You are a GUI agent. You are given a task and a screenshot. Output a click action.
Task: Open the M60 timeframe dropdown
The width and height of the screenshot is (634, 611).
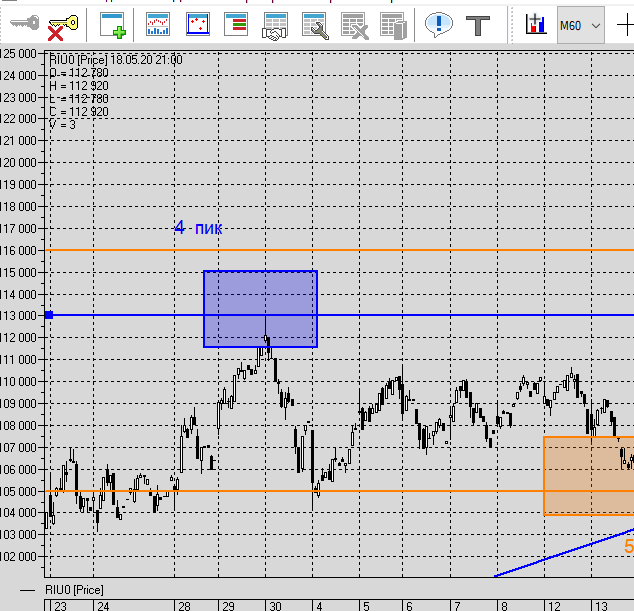(581, 25)
